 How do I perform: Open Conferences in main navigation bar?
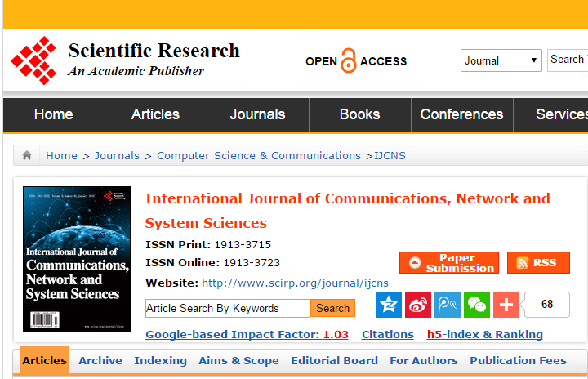[x=461, y=114]
